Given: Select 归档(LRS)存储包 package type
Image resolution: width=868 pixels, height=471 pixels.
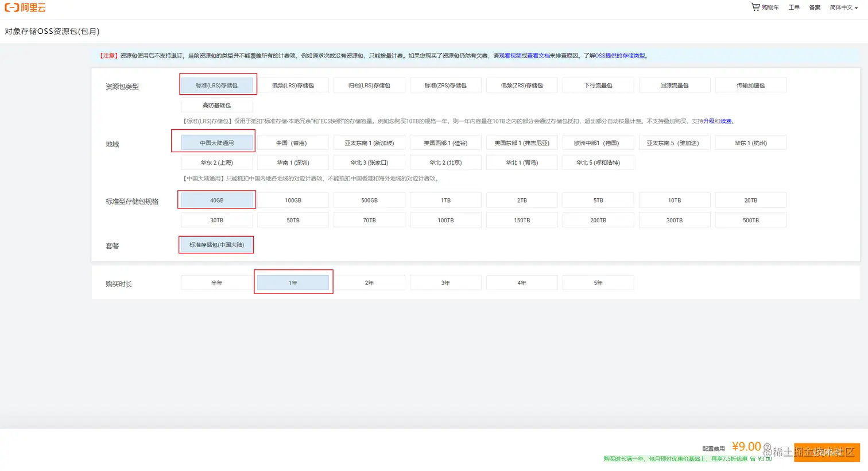Looking at the screenshot, I should click(370, 85).
